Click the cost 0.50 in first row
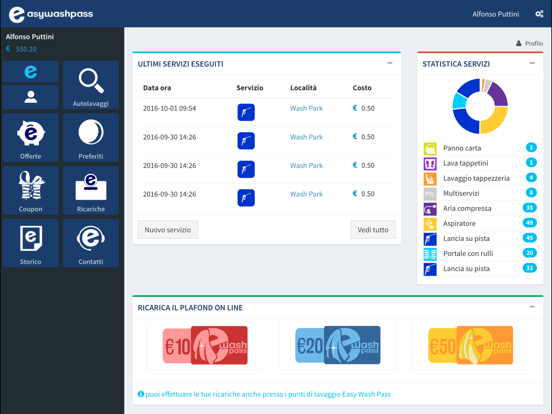Viewport: 552px width, 414px height. click(368, 108)
